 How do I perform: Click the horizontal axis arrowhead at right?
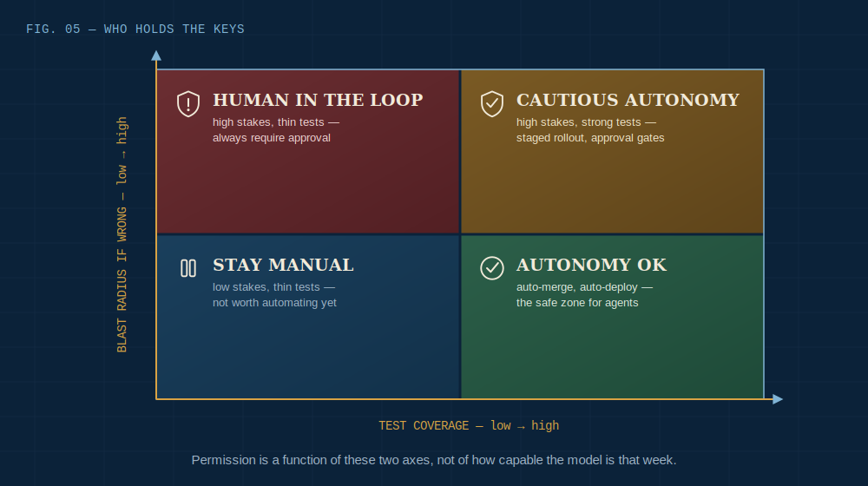[778, 399]
